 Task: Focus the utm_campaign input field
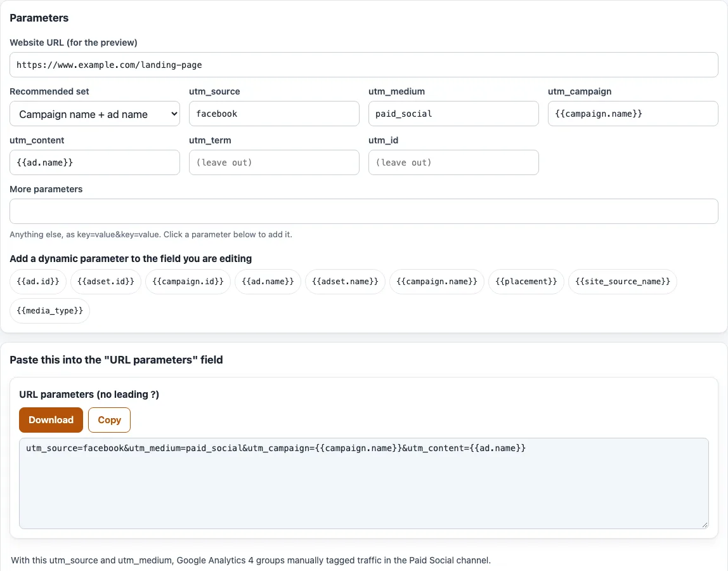click(x=633, y=114)
